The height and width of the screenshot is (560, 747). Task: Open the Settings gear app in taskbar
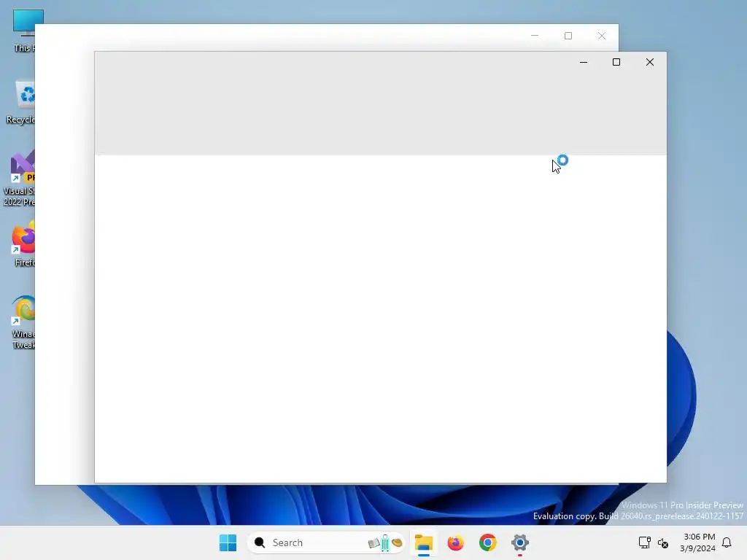(519, 542)
